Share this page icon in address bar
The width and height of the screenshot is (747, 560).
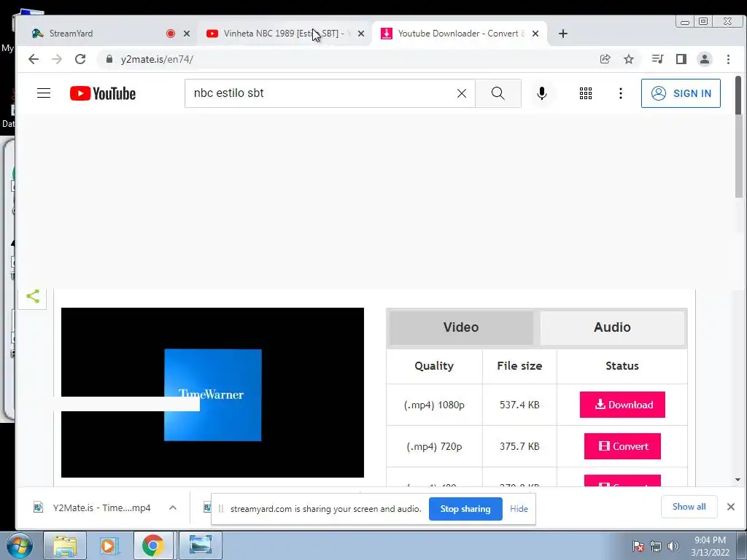(605, 59)
